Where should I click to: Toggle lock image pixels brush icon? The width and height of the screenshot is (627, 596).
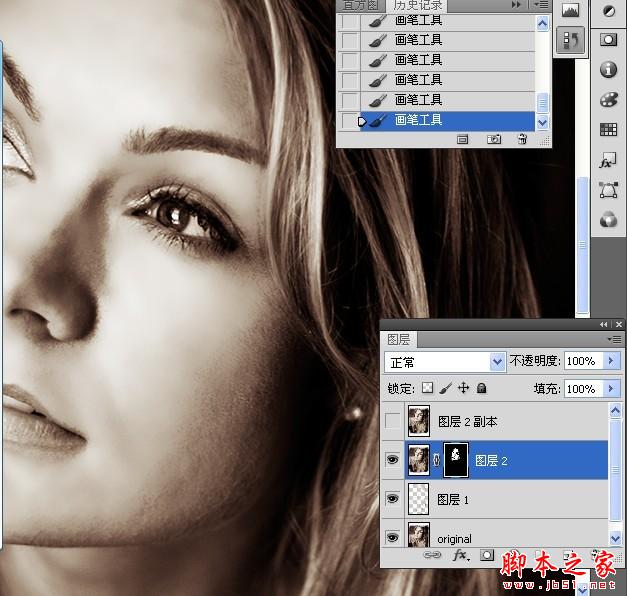pos(445,388)
